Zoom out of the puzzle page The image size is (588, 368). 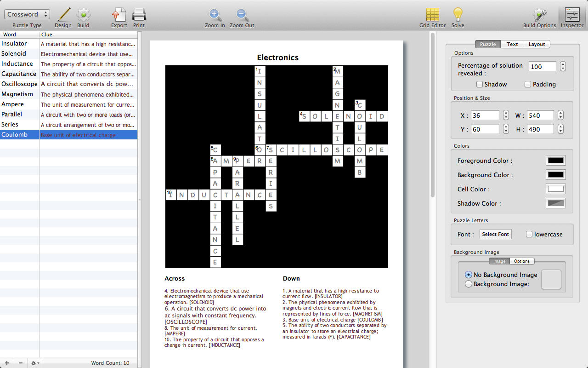coord(242,15)
